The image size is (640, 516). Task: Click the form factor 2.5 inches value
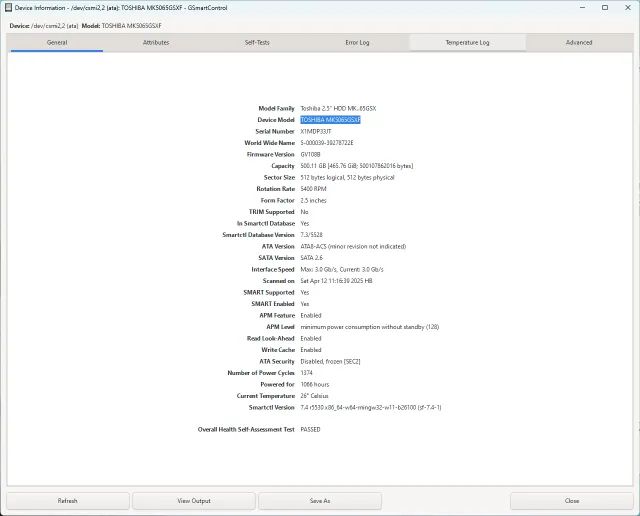[313, 200]
